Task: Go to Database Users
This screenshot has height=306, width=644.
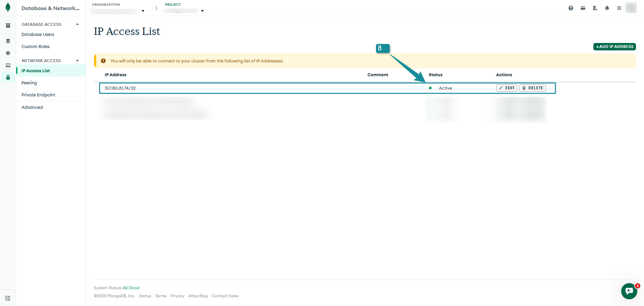Action: [x=38, y=34]
